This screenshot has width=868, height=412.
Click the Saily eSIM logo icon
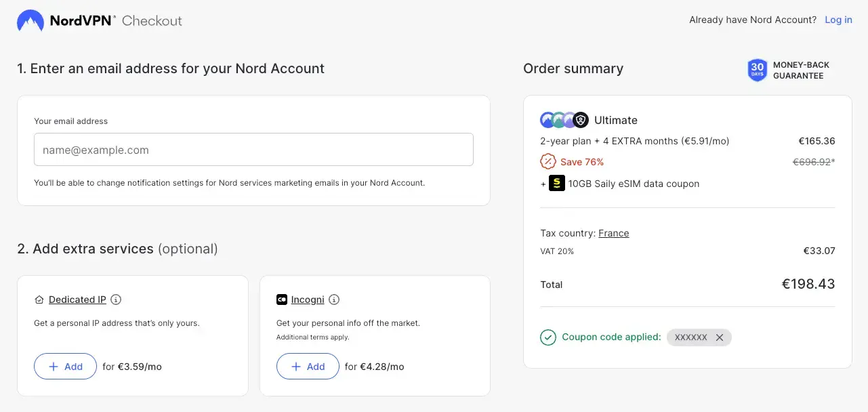pos(557,184)
